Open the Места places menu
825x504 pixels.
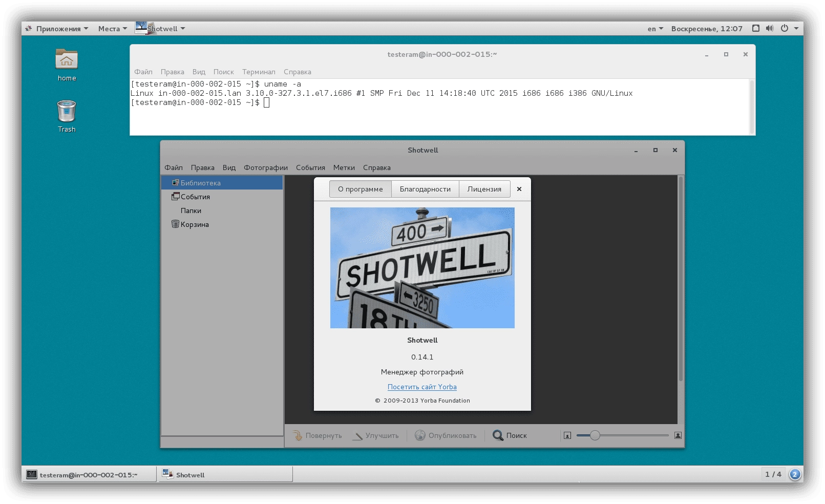113,29
